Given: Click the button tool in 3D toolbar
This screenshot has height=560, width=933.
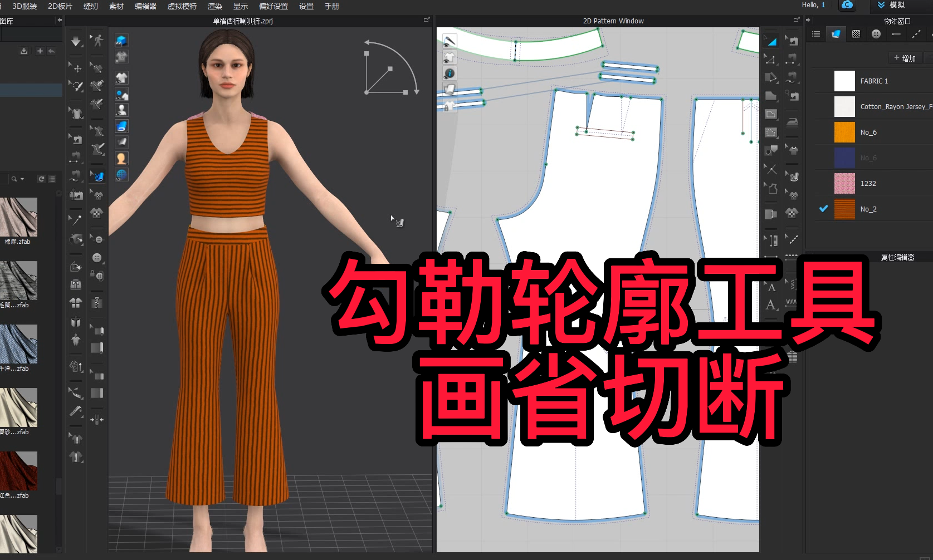Looking at the screenshot, I should click(x=97, y=257).
